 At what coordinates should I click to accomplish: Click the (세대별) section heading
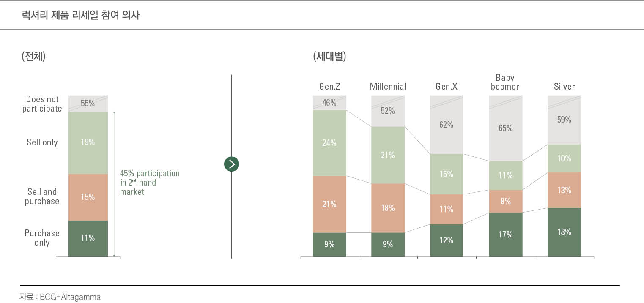[330, 57]
